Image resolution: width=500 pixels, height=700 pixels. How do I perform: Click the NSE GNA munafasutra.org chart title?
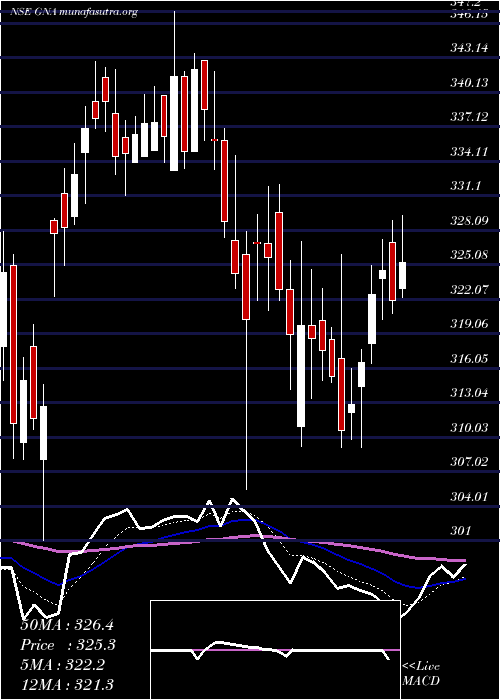click(74, 12)
